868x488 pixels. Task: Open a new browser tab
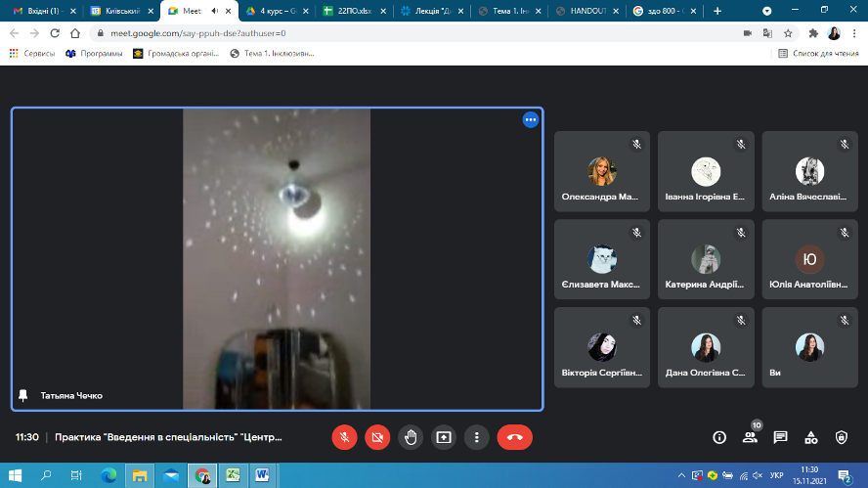(x=717, y=11)
